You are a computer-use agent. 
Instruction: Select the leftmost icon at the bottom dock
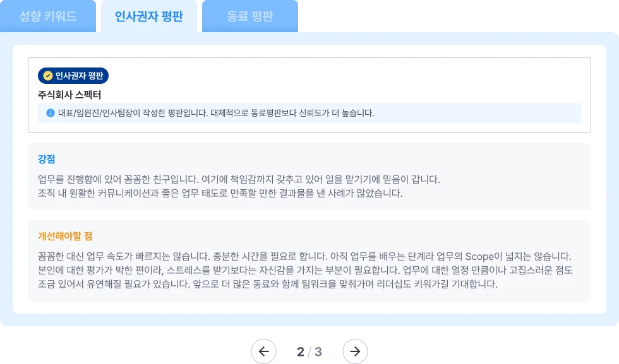[x=264, y=349]
